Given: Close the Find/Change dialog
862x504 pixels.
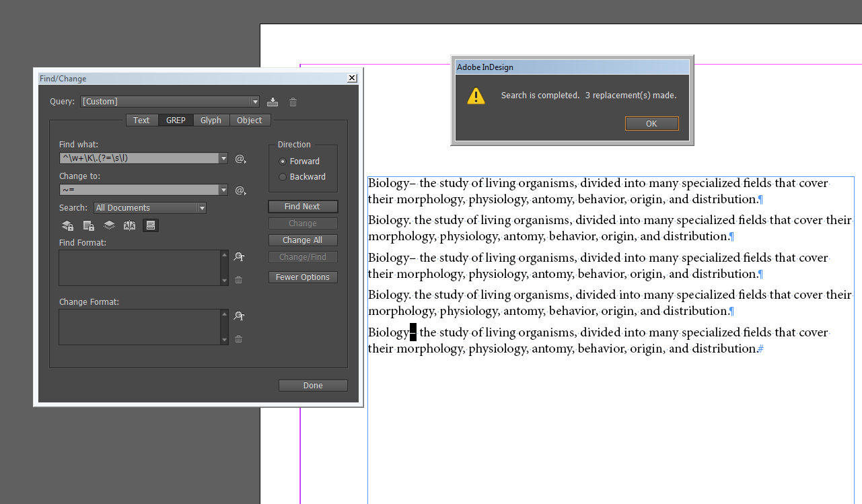Looking at the screenshot, I should pos(352,79).
